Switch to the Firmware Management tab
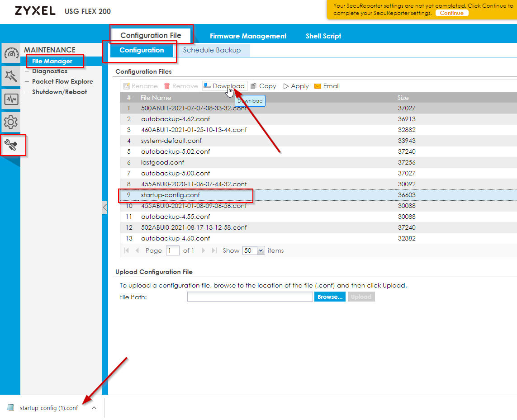The width and height of the screenshot is (517, 420). click(x=248, y=36)
